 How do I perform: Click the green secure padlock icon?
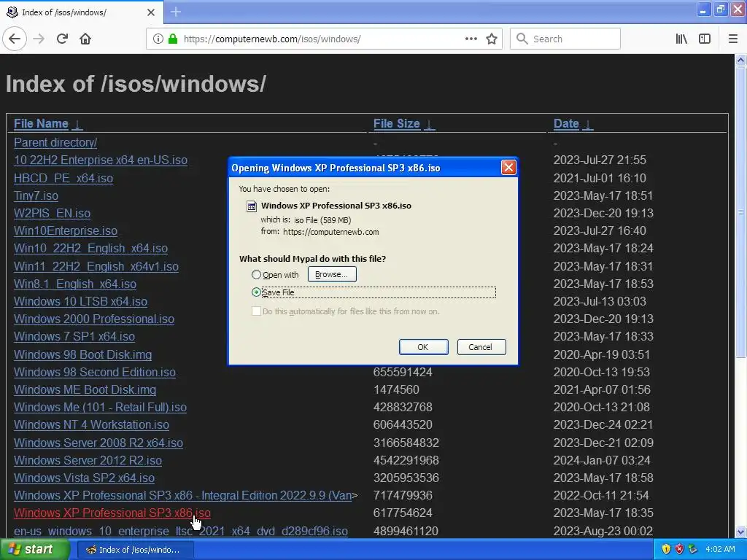[173, 39]
